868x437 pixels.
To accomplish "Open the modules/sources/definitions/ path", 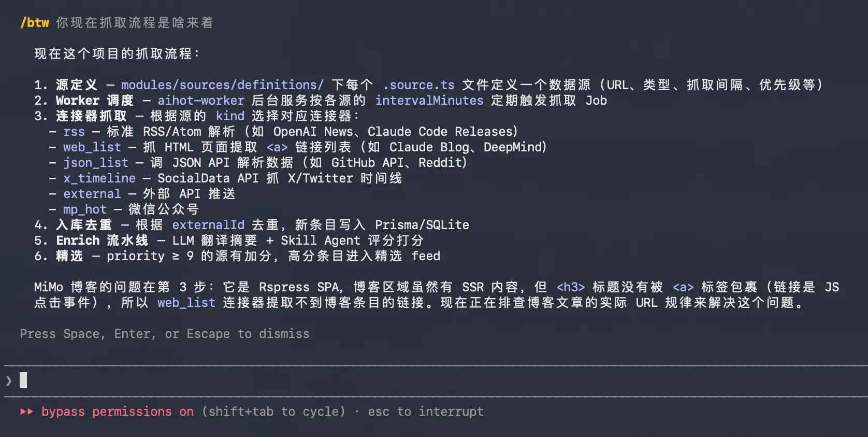I will tap(222, 85).
